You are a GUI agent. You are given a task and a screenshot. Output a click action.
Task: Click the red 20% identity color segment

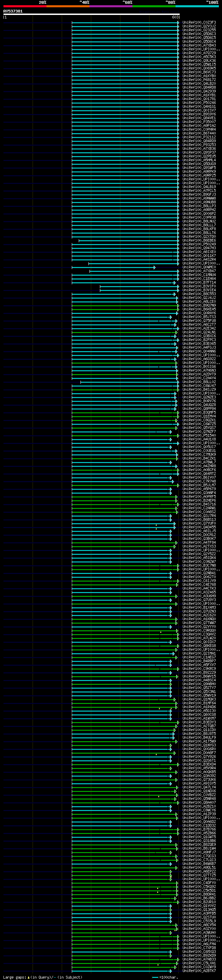[25, 6]
